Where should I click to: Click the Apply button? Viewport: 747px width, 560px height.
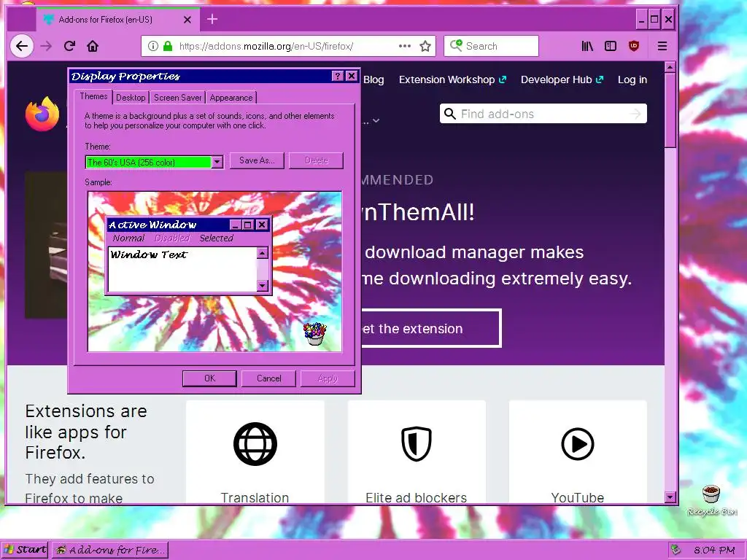pyautogui.click(x=328, y=378)
